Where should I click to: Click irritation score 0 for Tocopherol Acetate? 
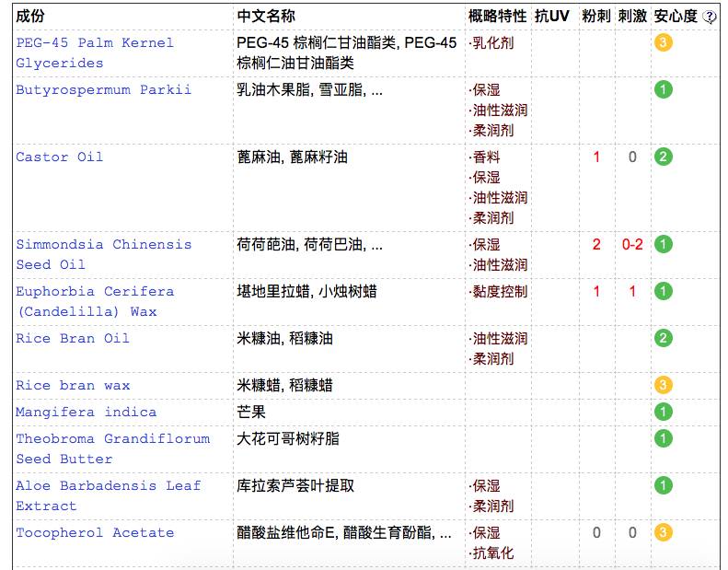coord(632,532)
